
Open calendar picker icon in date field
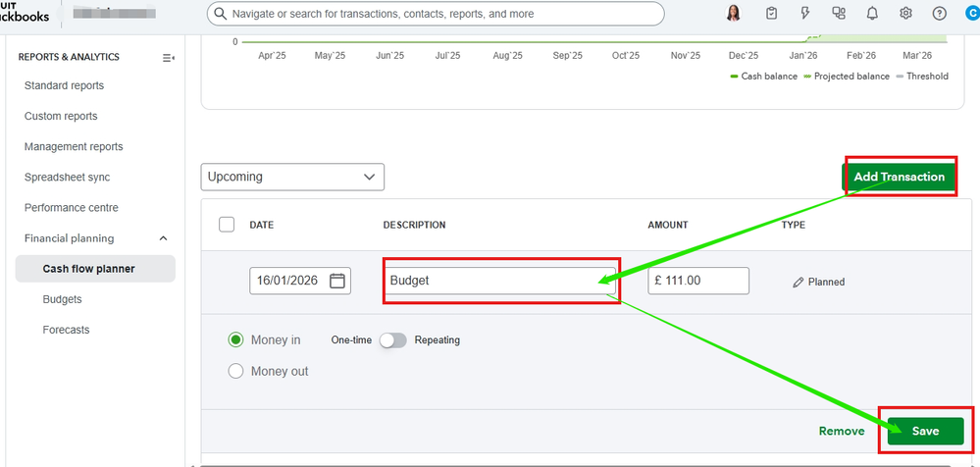coord(336,281)
